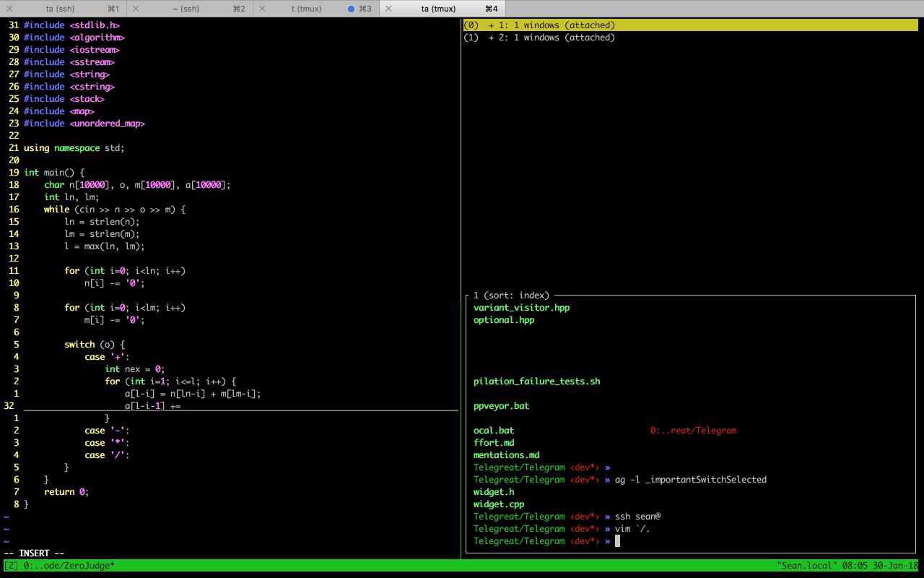Click the "l = max(ln, lm);" line
Screen dimensions: 924x578
105,246
